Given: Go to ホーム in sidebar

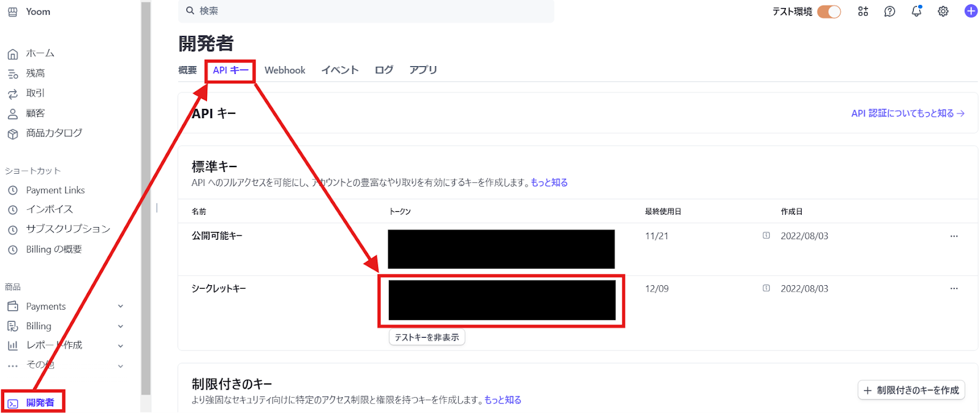Looking at the screenshot, I should pyautogui.click(x=40, y=54).
